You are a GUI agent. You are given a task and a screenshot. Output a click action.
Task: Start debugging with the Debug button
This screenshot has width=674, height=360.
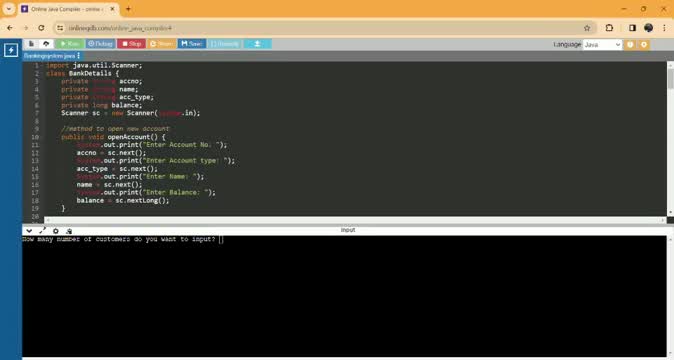[100, 44]
